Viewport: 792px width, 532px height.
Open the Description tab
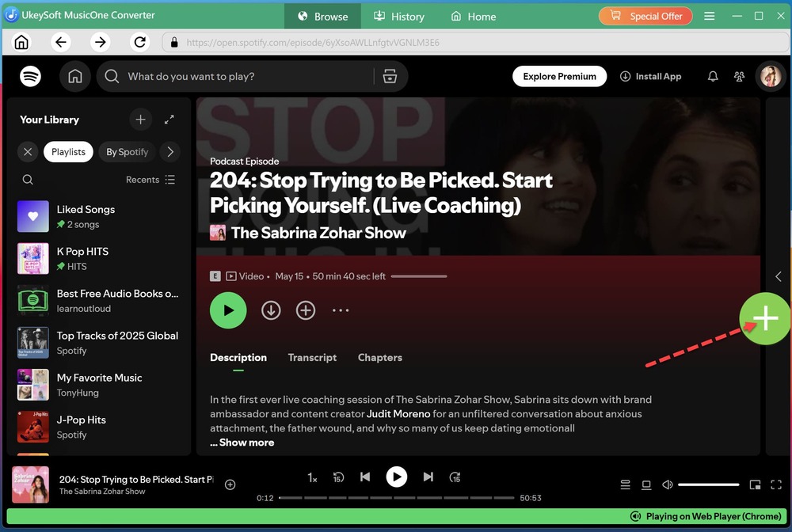238,357
